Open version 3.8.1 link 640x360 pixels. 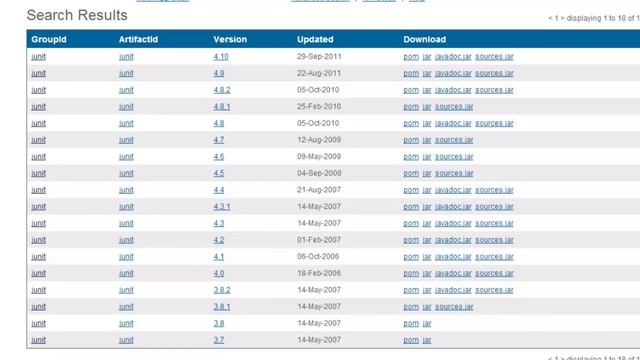click(222, 307)
